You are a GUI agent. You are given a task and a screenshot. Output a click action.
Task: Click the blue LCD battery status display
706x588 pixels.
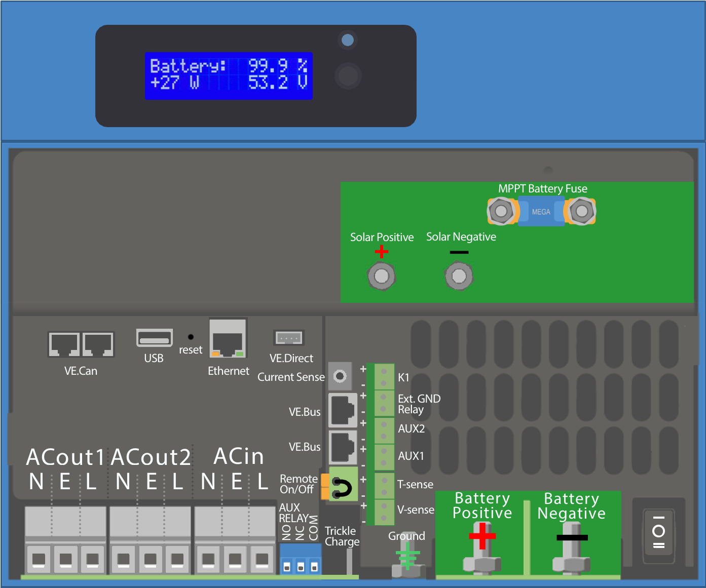click(x=229, y=75)
